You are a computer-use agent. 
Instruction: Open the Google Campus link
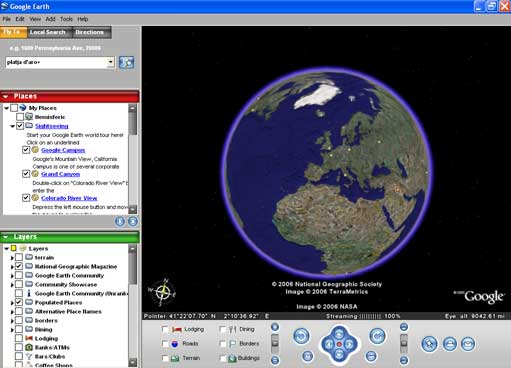coord(63,150)
